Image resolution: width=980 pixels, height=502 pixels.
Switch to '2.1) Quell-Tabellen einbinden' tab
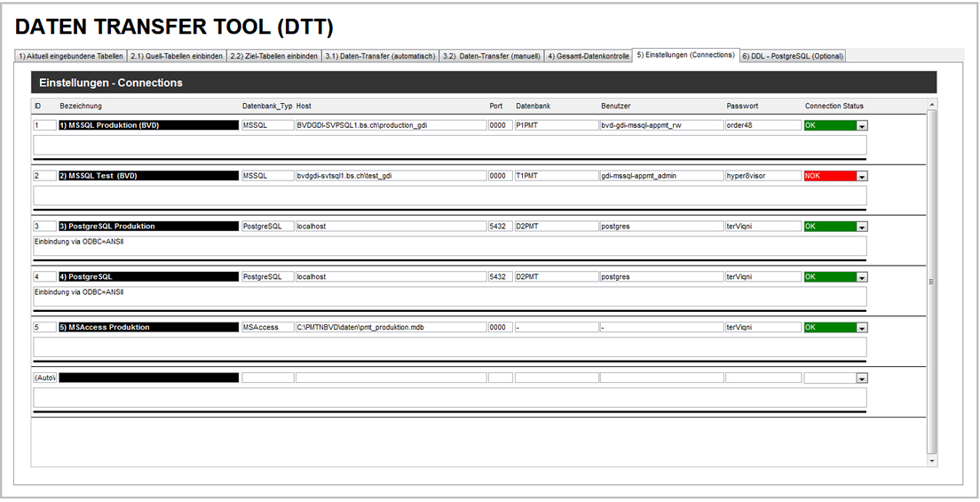tap(177, 56)
